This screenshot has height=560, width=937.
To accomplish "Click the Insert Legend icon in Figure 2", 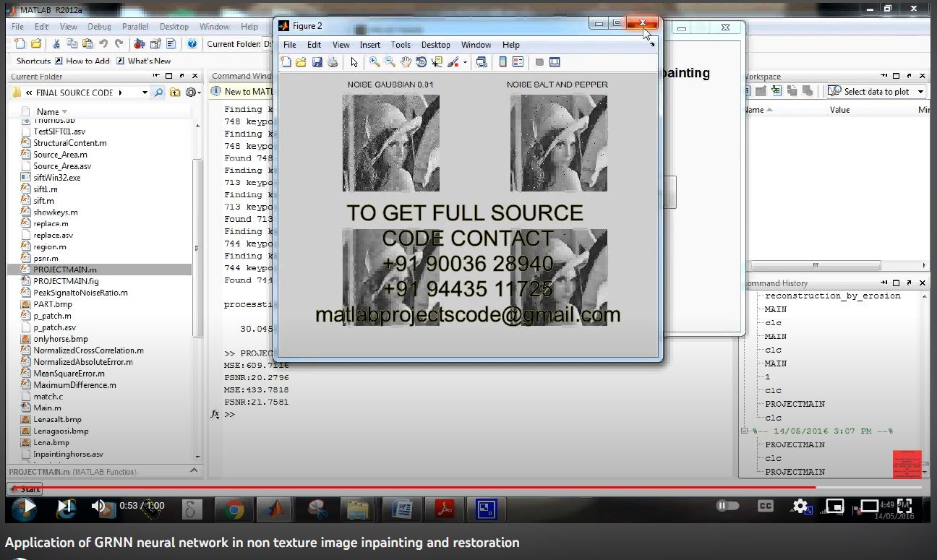I will point(518,62).
